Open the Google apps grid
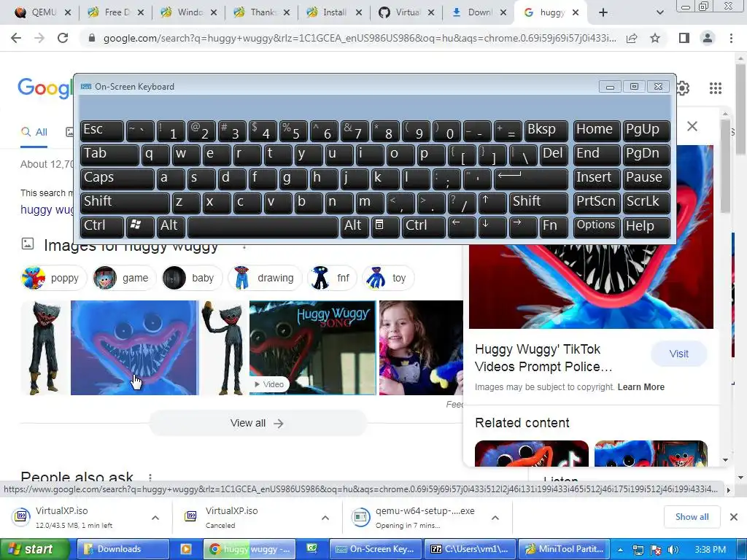The width and height of the screenshot is (747, 560). 715,88
